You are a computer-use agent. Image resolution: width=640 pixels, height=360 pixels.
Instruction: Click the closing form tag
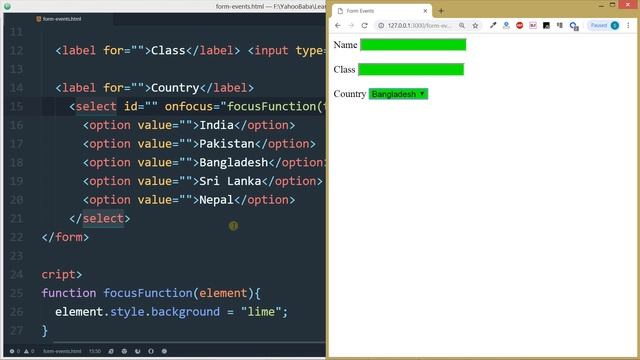(x=65, y=237)
